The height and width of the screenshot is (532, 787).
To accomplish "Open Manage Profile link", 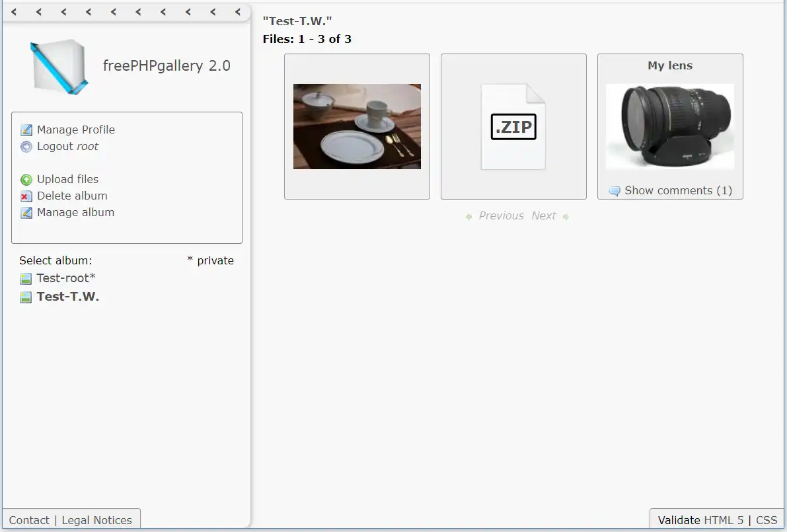I will click(76, 130).
